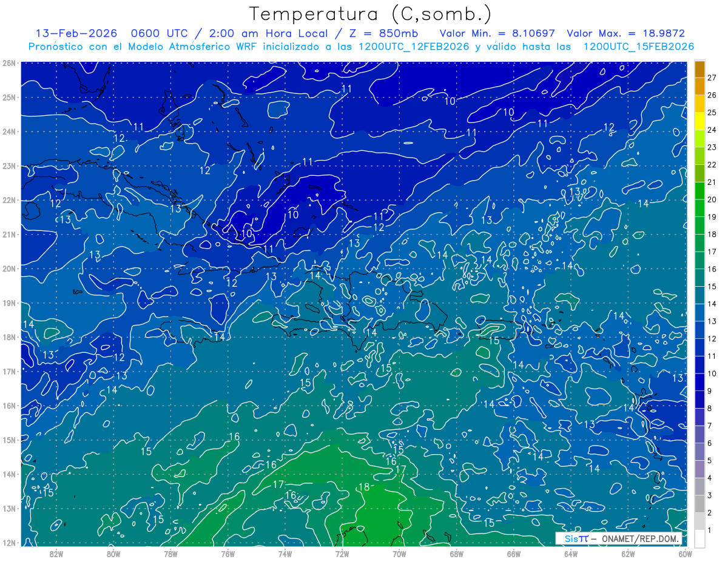Click the scale label "25" on the color bar
Image resolution: width=728 pixels, height=562 pixels.
coord(712,112)
